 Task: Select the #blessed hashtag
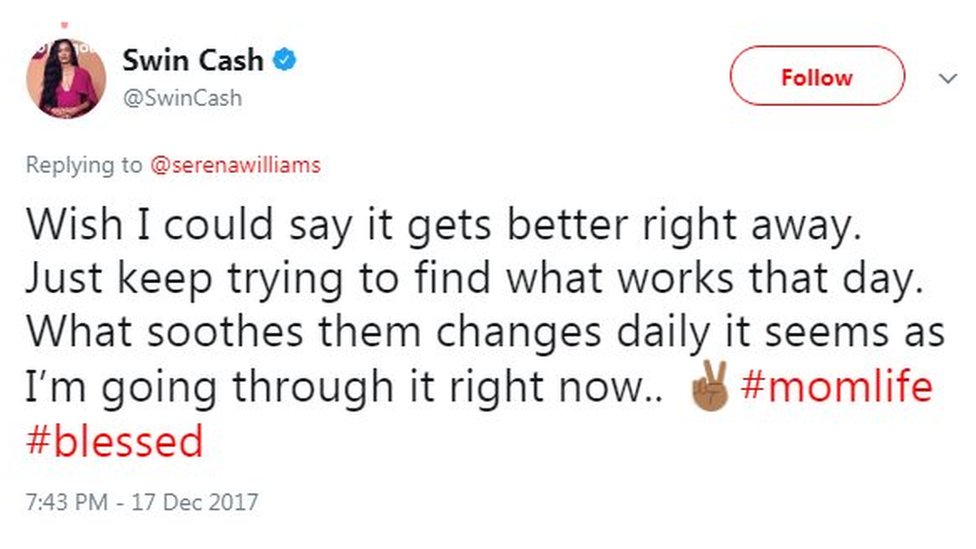(x=115, y=441)
